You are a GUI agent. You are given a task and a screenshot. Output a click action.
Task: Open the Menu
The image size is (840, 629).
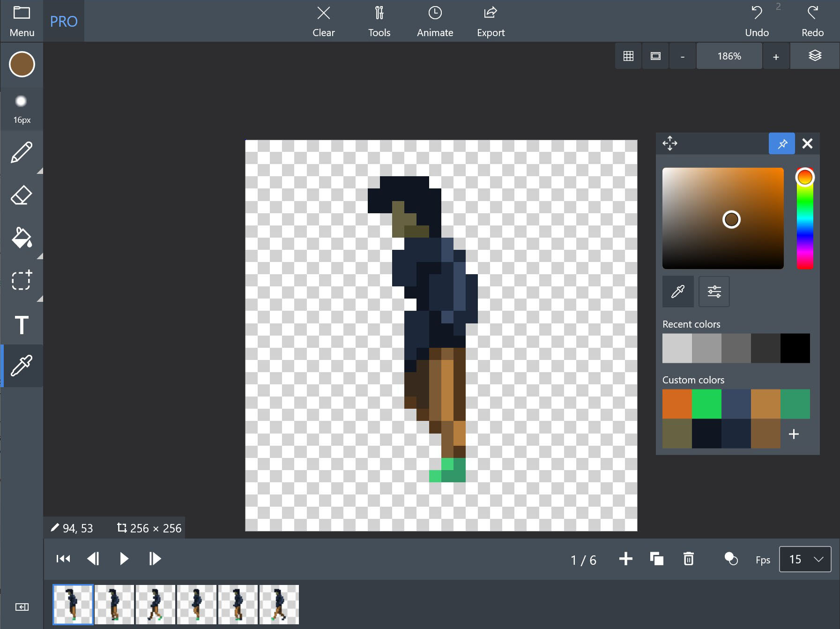[22, 21]
